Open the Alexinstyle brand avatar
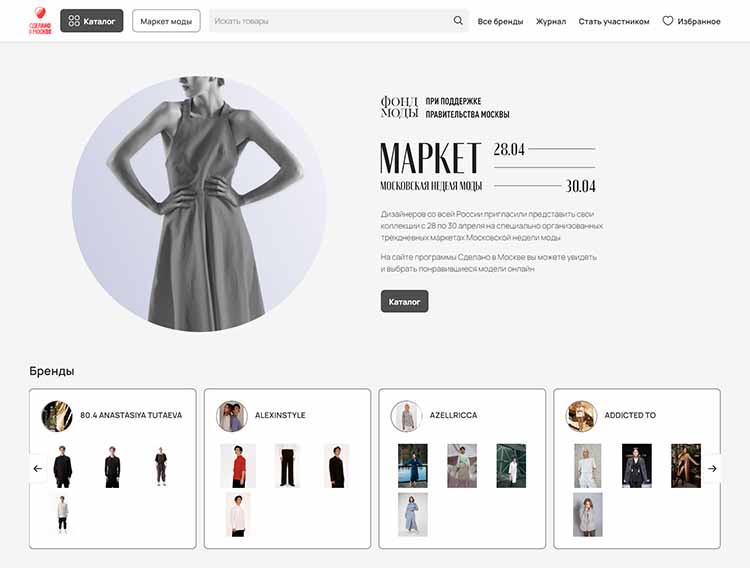Viewport: 750px width, 568px height. [x=232, y=416]
